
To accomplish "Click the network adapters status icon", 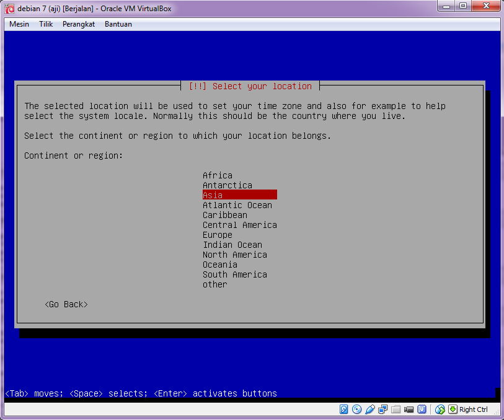I will (x=383, y=409).
